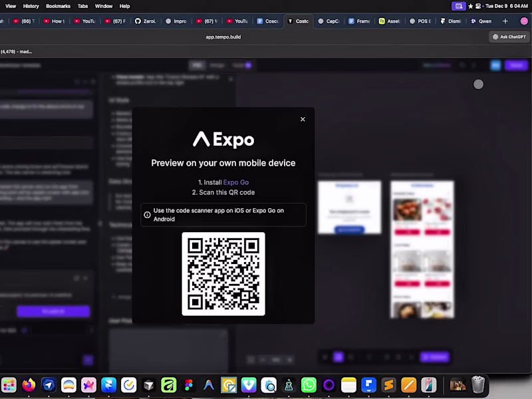The height and width of the screenshot is (399, 532).
Task: Switch to the 'POS E' tab
Action: [x=421, y=21]
